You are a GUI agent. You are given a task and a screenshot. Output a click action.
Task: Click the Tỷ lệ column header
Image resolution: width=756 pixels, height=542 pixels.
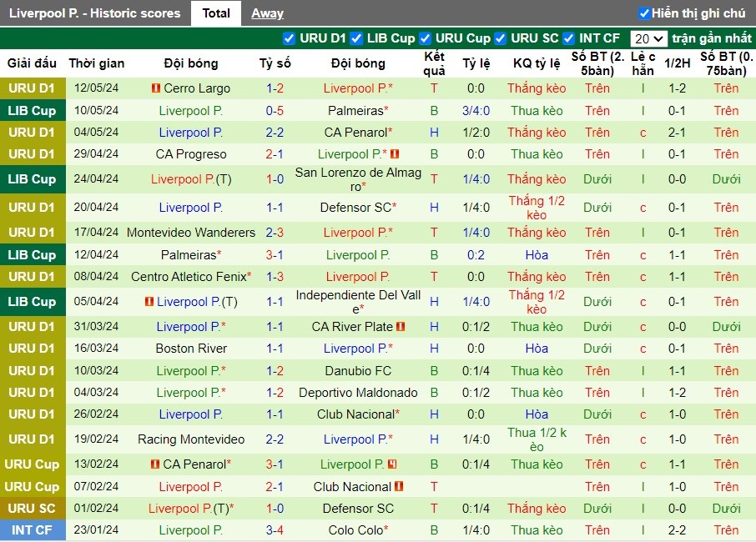[x=476, y=63]
